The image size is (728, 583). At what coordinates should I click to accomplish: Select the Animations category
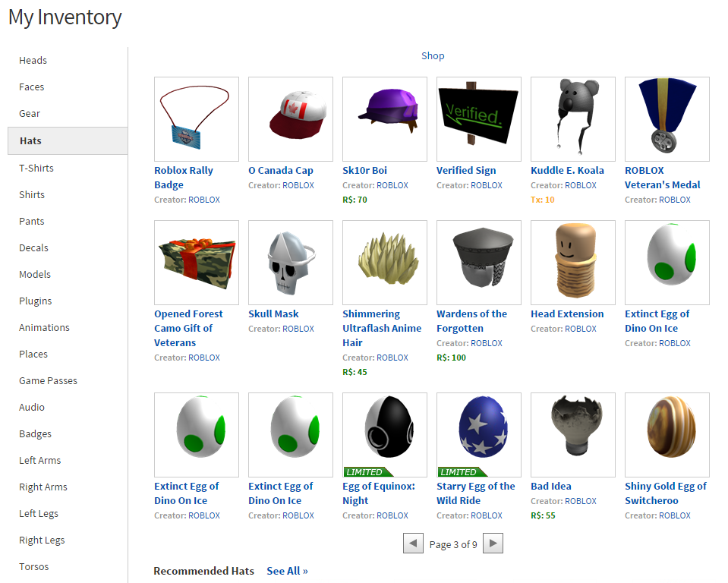[x=44, y=328]
